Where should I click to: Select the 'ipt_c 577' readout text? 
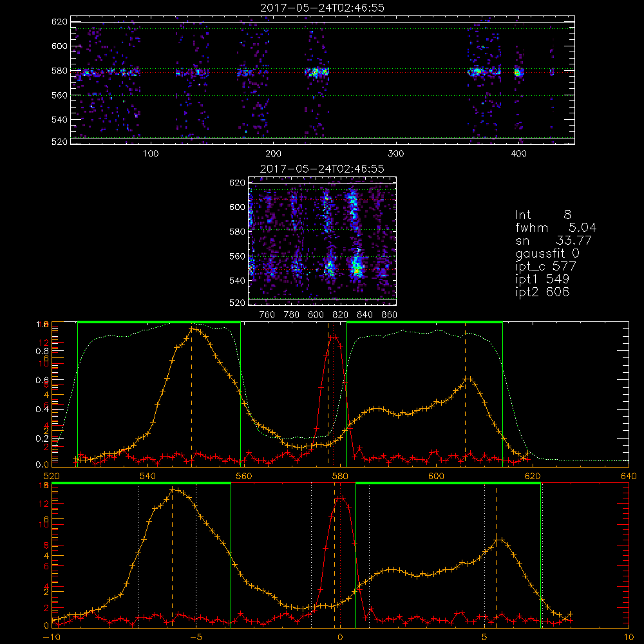546,267
